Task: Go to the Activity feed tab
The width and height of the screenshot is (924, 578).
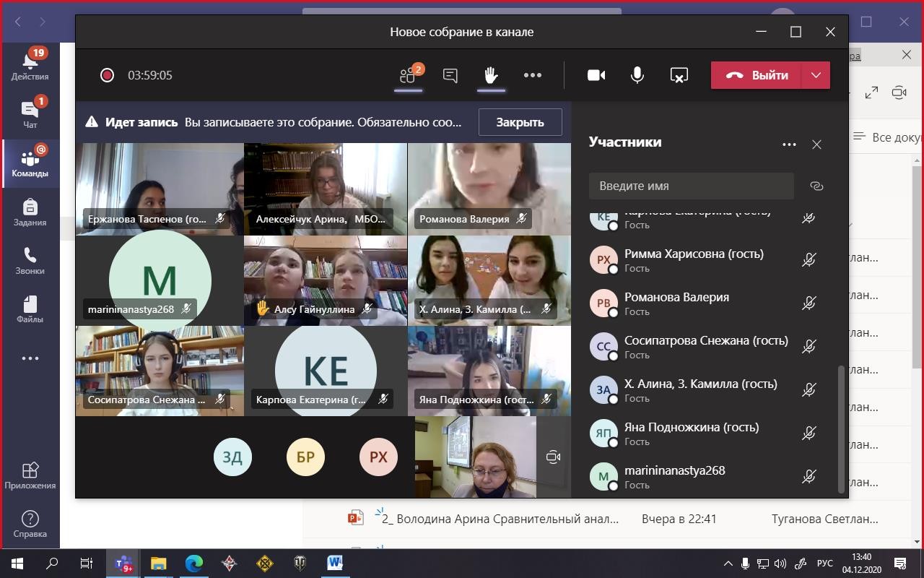Action: click(30, 65)
